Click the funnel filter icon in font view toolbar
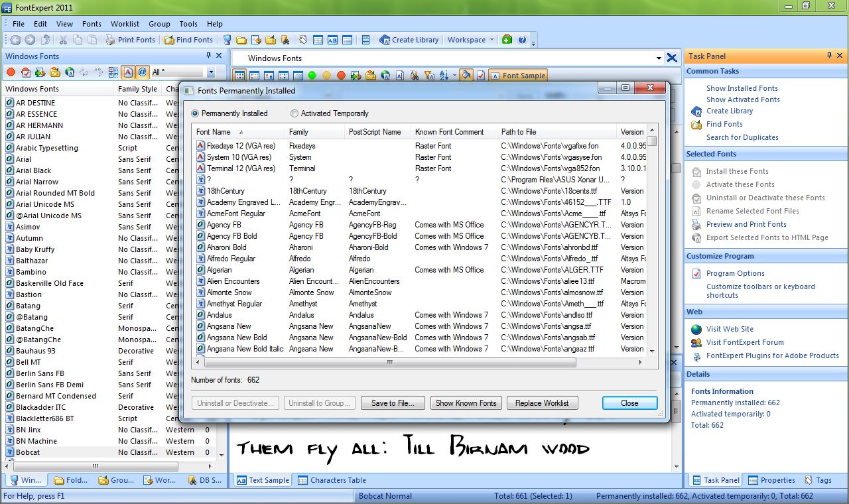 pos(428,76)
